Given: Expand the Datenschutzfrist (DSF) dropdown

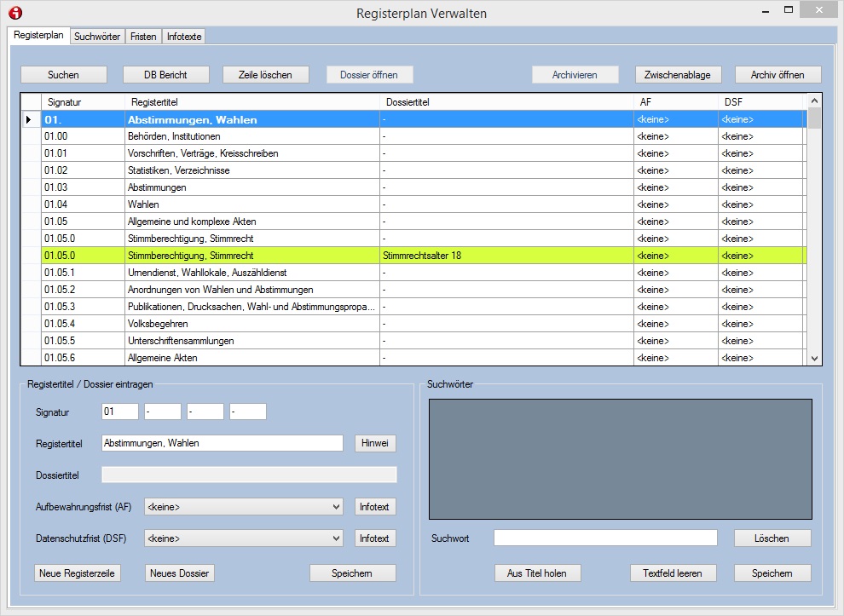Looking at the screenshot, I should (x=334, y=538).
